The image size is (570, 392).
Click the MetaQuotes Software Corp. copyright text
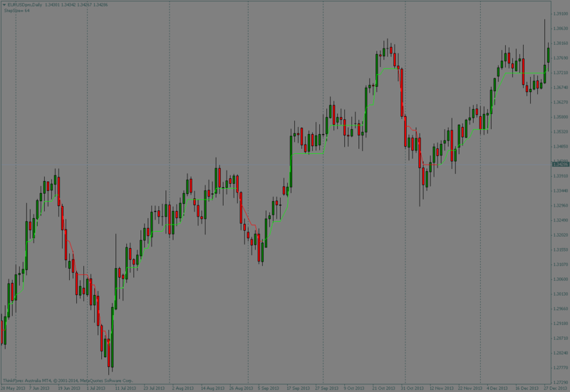click(x=105, y=381)
